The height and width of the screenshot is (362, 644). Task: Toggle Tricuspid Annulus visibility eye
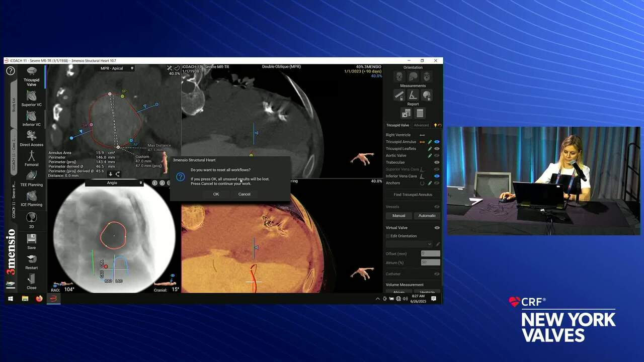(x=437, y=142)
